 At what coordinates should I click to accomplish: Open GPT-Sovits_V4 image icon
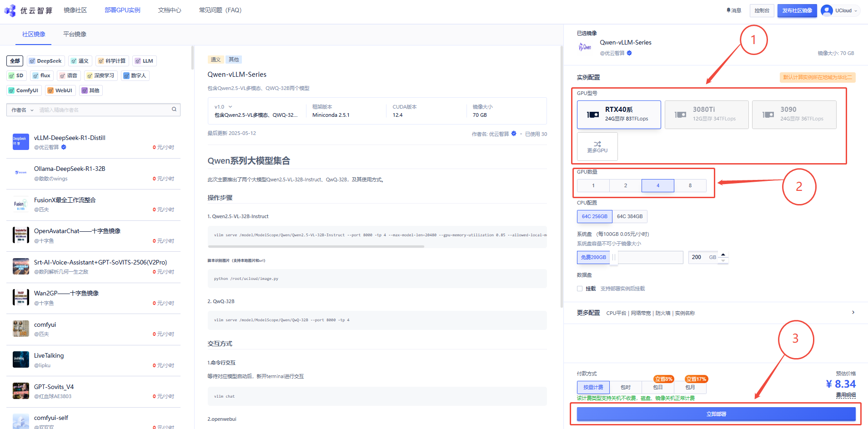pyautogui.click(x=21, y=391)
